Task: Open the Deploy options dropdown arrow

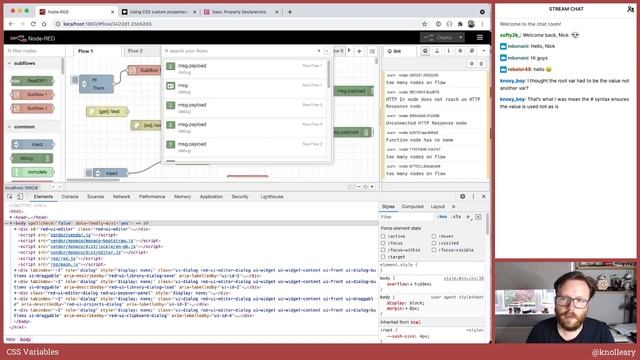Action: click(461, 38)
